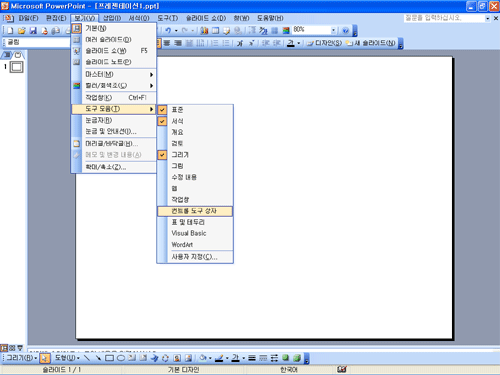Screen dimensions: 500x375
Task: Click the New presentation icon
Action: pyautogui.click(x=10, y=31)
